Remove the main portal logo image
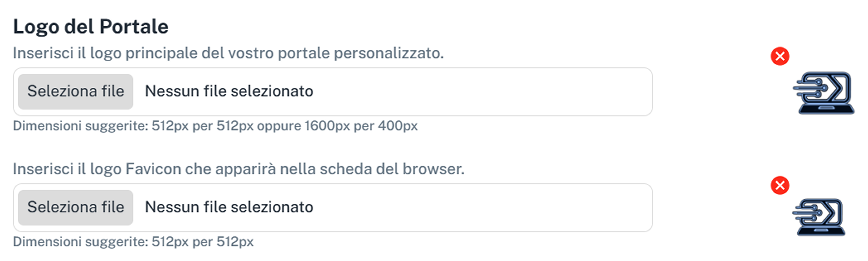This screenshot has height=261, width=868. [x=780, y=56]
